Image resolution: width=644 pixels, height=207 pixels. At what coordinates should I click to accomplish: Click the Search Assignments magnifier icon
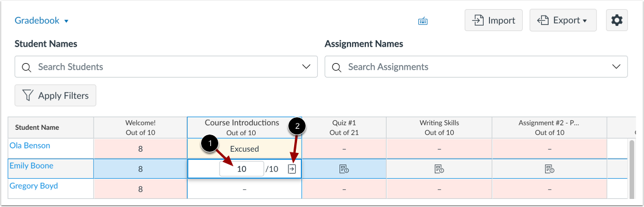point(337,67)
